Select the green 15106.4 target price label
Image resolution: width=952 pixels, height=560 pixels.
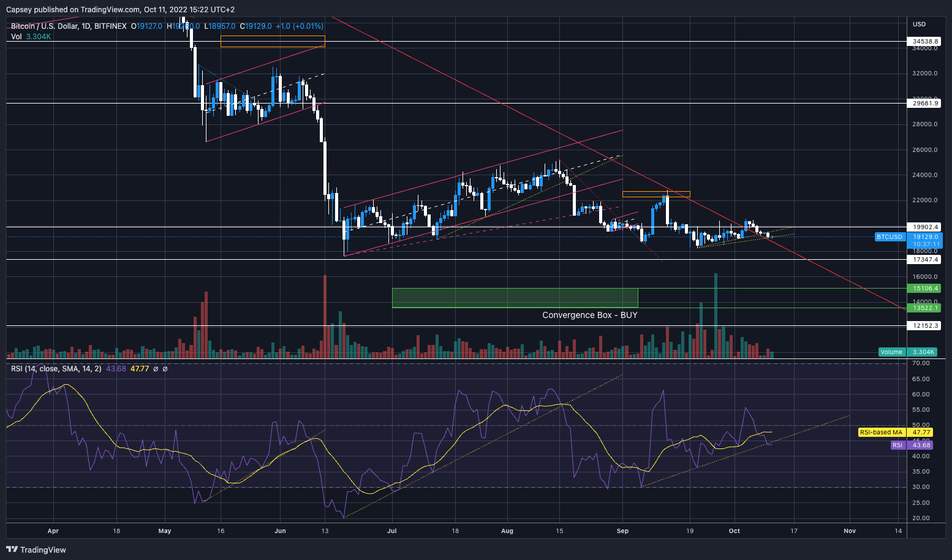[x=924, y=288]
